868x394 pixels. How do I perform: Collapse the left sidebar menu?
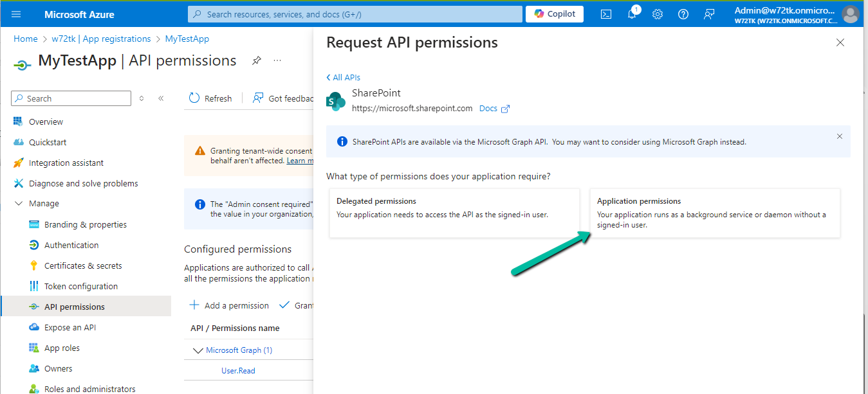pyautogui.click(x=161, y=98)
